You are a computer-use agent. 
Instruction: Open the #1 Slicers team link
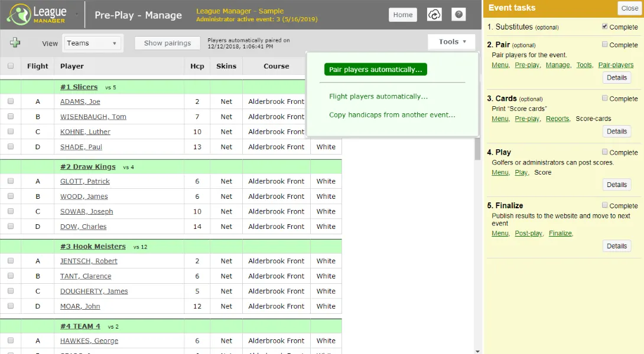click(79, 87)
